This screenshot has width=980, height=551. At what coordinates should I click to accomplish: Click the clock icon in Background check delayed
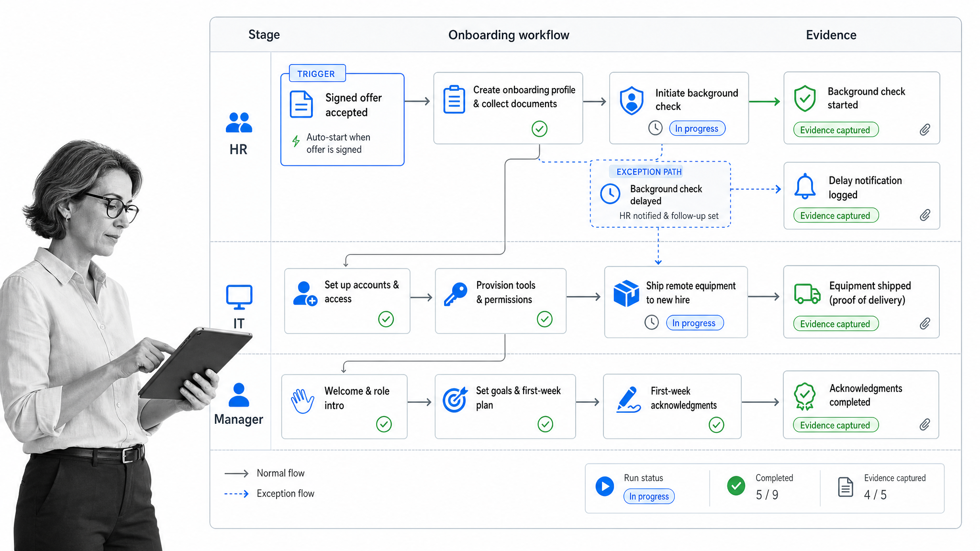point(610,194)
